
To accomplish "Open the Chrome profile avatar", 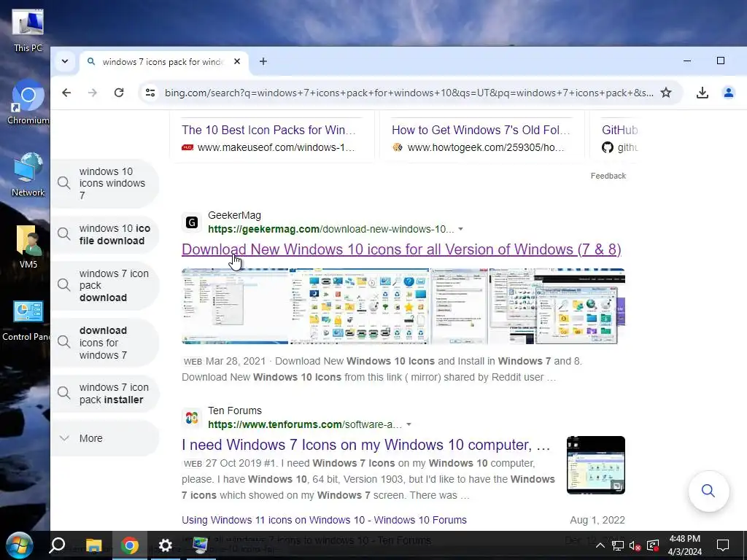I will click(729, 93).
